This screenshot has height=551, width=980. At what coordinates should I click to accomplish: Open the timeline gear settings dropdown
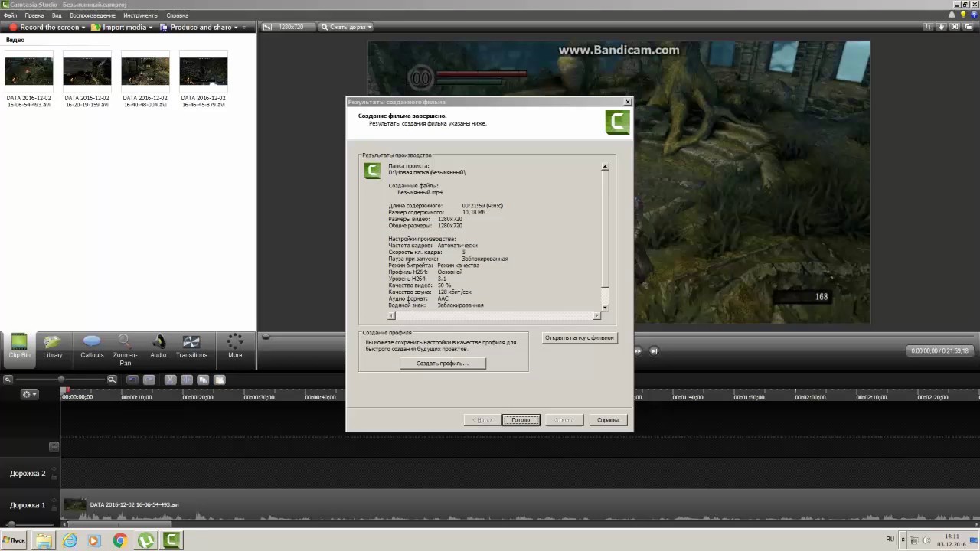click(29, 394)
